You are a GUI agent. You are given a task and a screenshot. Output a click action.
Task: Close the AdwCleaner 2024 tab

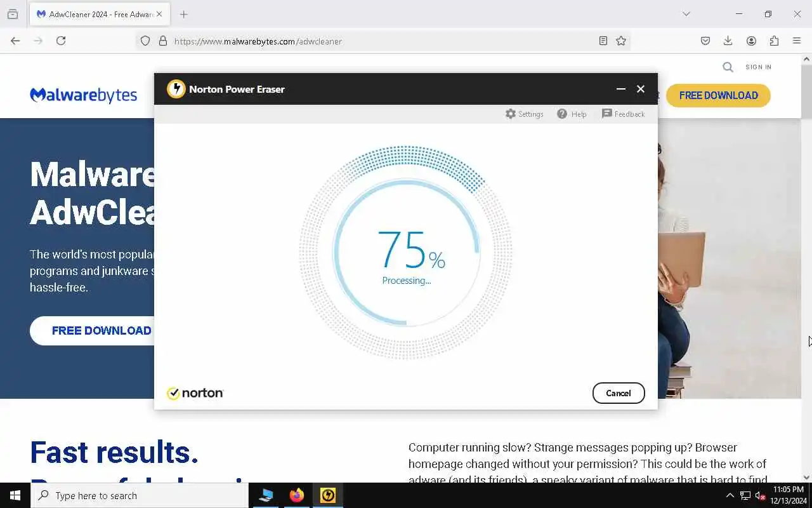click(x=159, y=14)
